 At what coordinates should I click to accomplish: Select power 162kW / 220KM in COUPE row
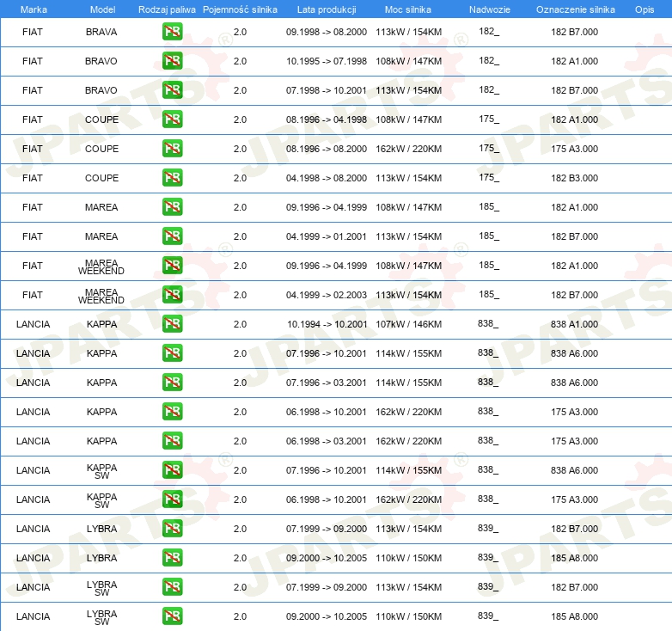tap(408, 149)
